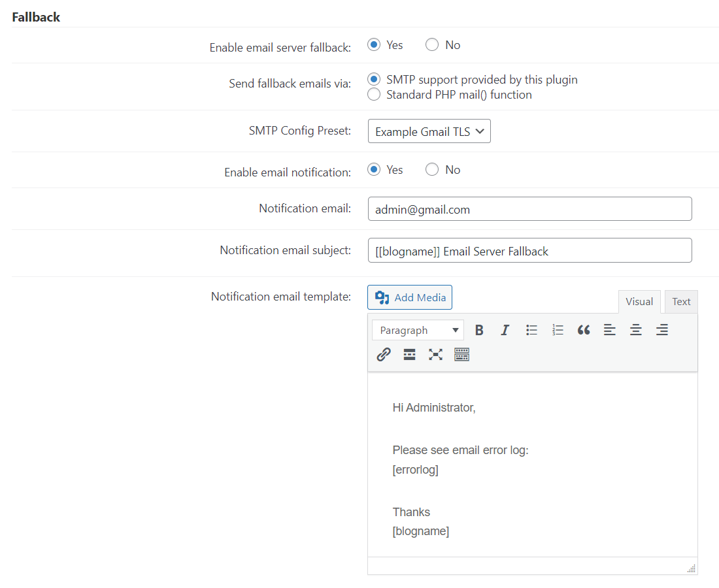Image resolution: width=719 pixels, height=588 pixels.
Task: Open the SMTP Config Preset dropdown
Action: (x=429, y=131)
